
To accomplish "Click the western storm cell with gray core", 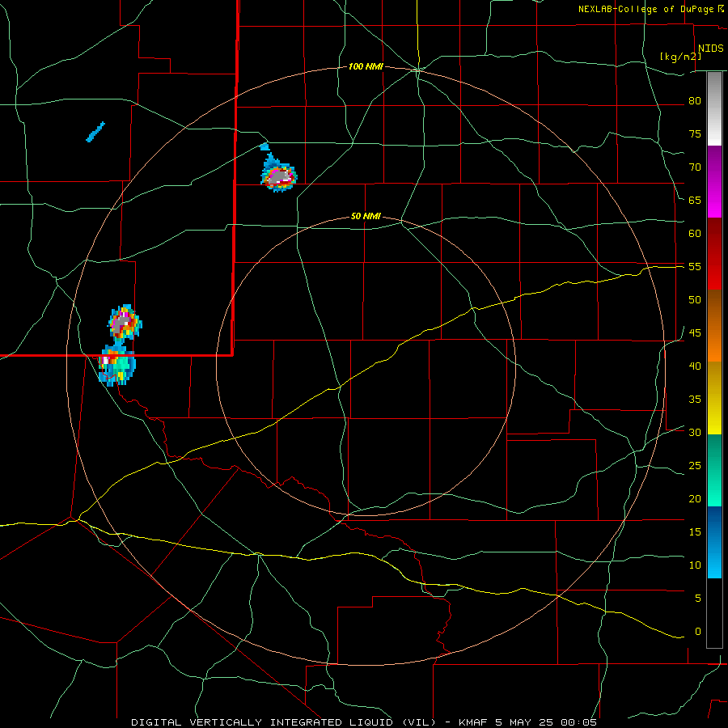I will 125,322.
